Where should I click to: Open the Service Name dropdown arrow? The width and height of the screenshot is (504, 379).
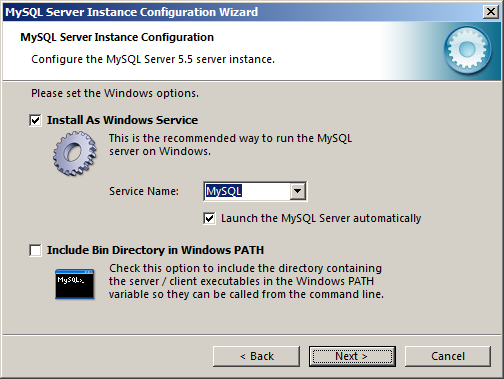click(297, 191)
